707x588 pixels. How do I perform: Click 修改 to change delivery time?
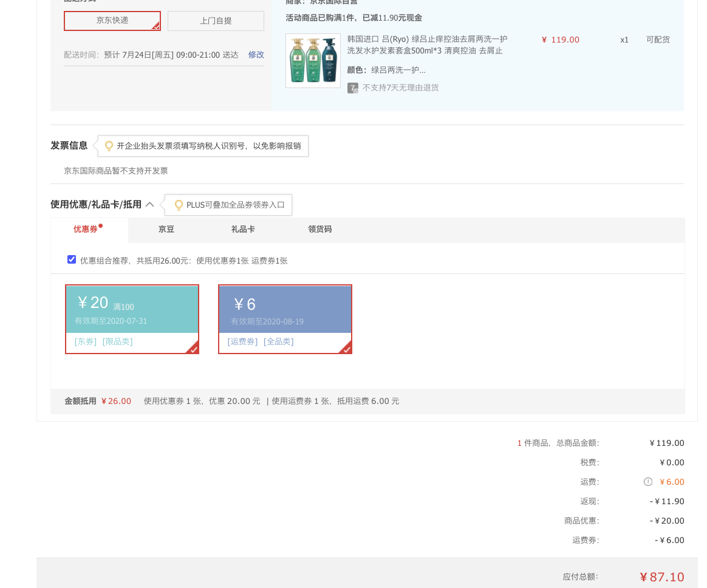(256, 55)
